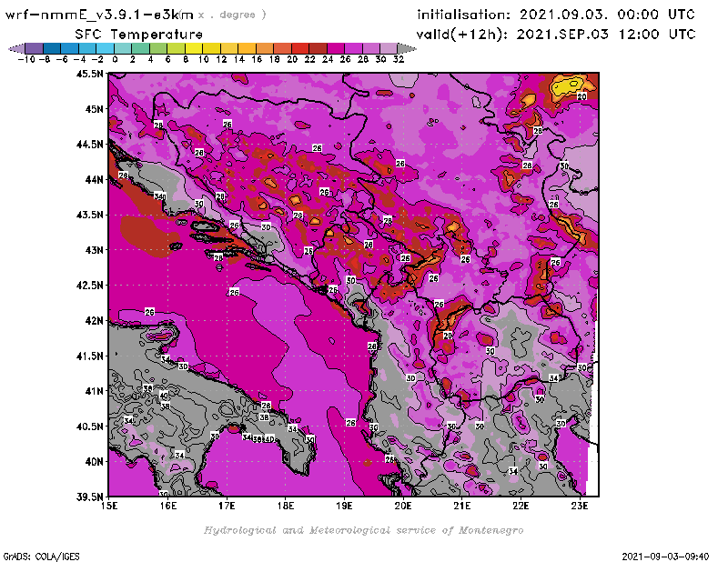The image size is (728, 562).
Task: Click the red legend swatch between 20 and 22
Action: (300, 48)
